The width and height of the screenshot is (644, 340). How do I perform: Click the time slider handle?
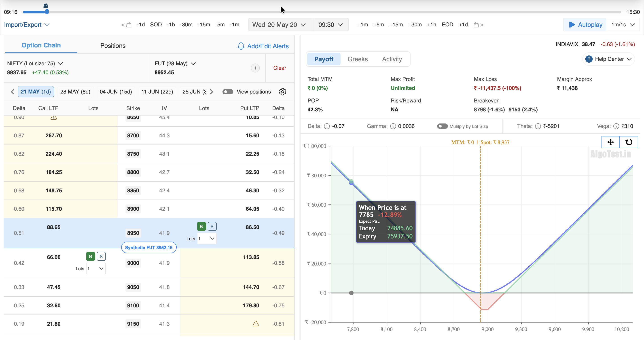pyautogui.click(x=47, y=12)
